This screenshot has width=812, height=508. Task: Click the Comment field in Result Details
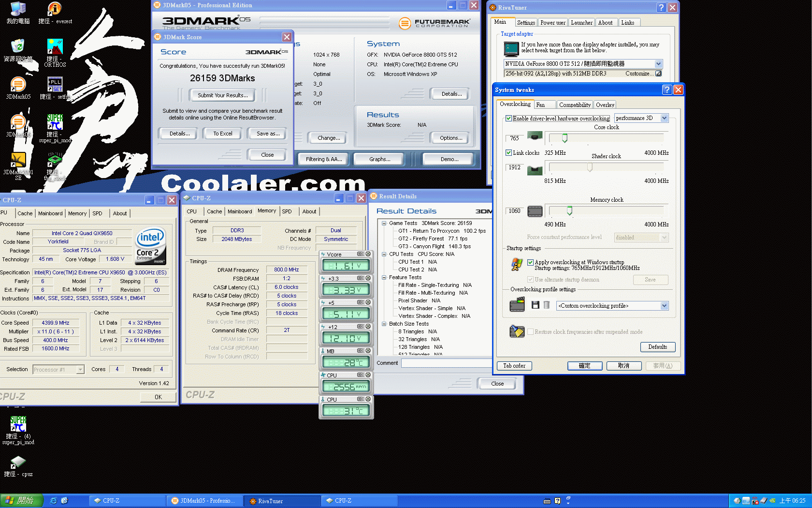click(x=447, y=363)
